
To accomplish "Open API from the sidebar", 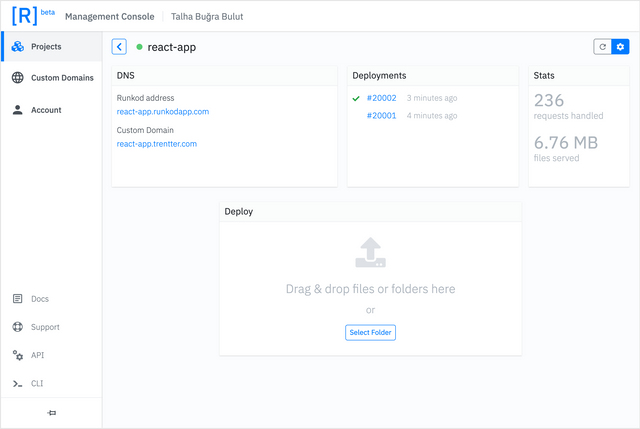I will tap(38, 355).
